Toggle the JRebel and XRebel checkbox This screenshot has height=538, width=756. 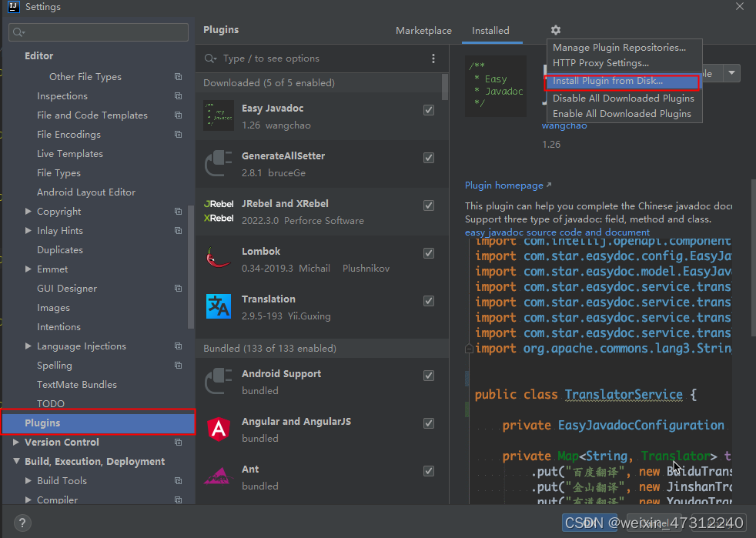pyautogui.click(x=429, y=206)
